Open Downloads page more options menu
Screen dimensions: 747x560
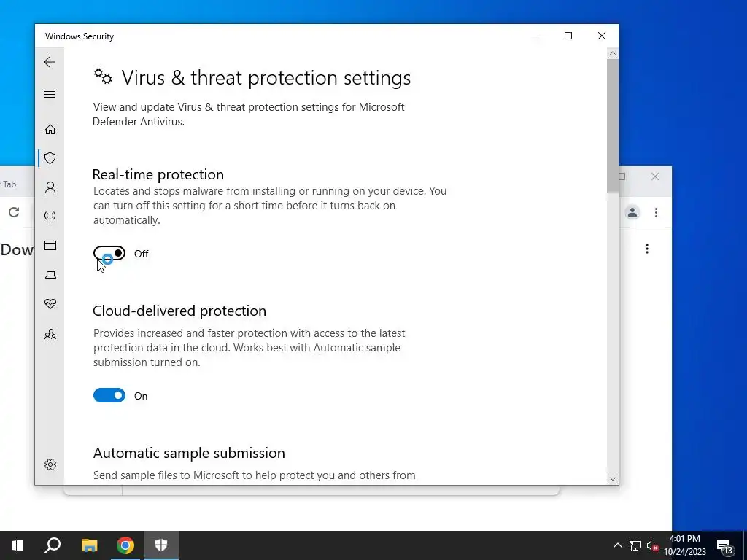(647, 249)
